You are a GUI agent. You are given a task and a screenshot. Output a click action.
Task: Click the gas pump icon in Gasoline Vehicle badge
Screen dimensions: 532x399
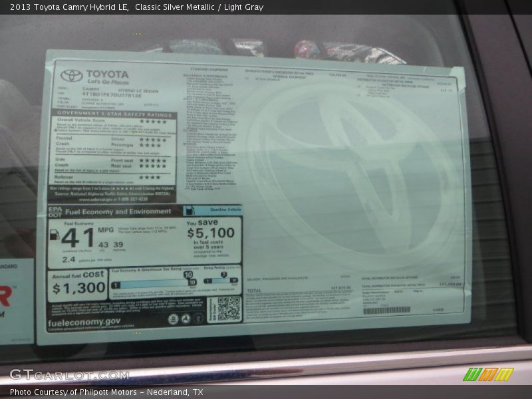coord(190,210)
